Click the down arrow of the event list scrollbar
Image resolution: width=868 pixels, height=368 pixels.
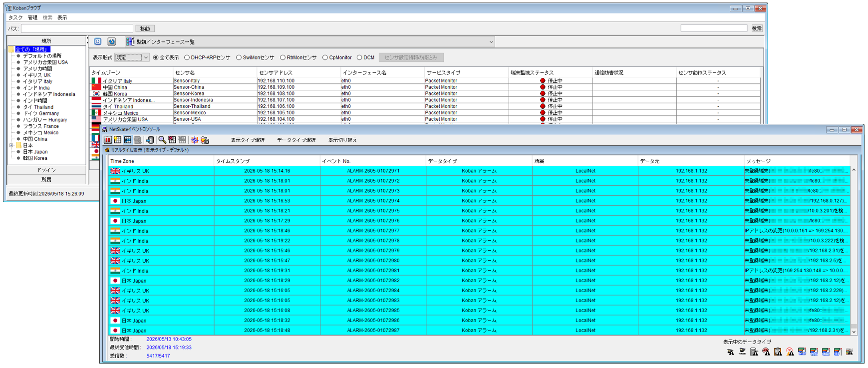pyautogui.click(x=854, y=332)
